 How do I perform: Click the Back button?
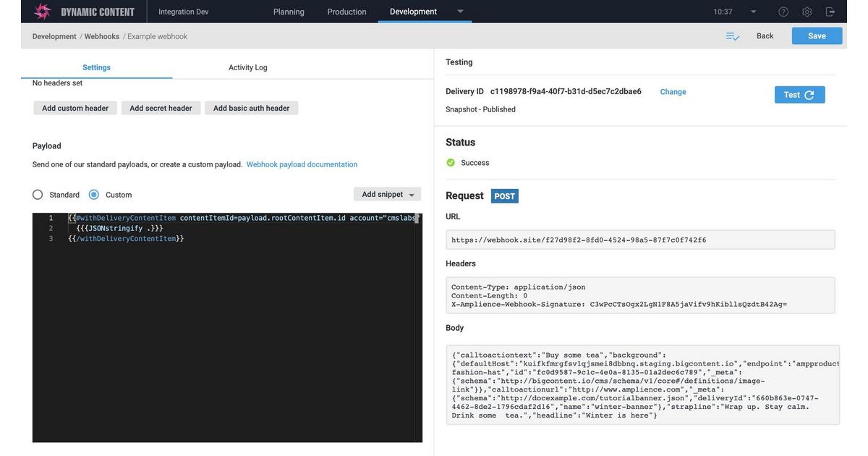(x=765, y=36)
